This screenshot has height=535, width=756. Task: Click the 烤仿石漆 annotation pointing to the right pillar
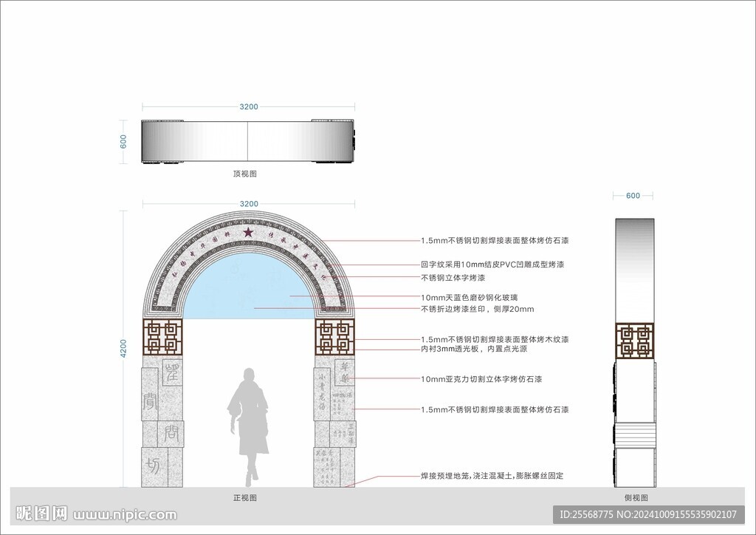click(x=495, y=409)
